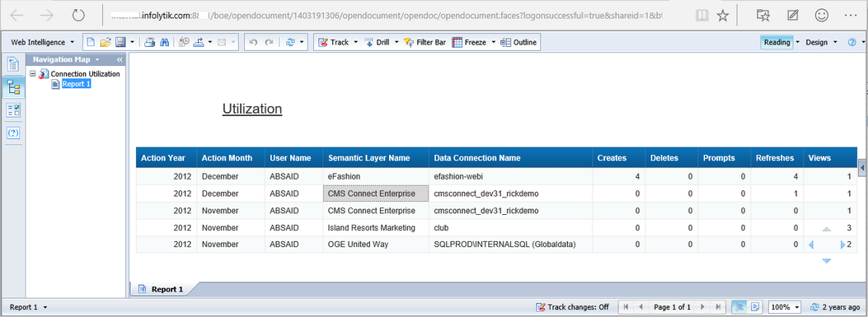Image resolution: width=868 pixels, height=317 pixels.
Task: Toggle Page mode icon
Action: (756, 307)
